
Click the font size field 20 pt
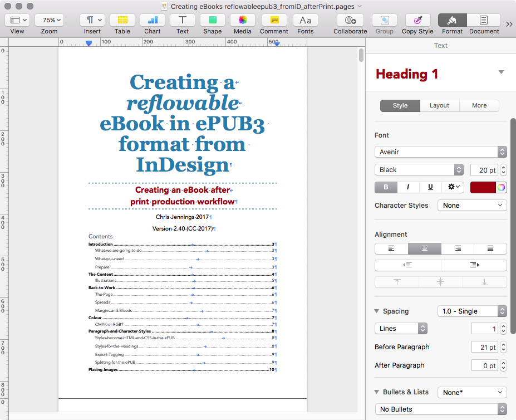pyautogui.click(x=484, y=170)
